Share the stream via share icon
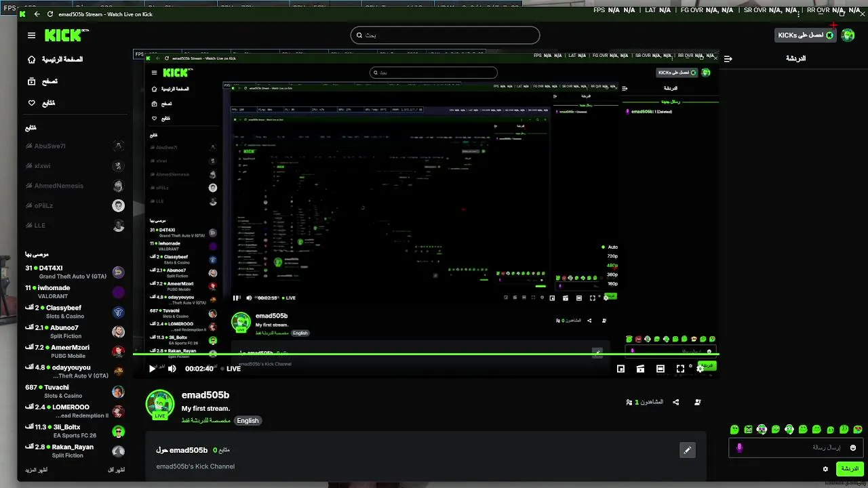Screen dimensions: 868x488 point(676,402)
